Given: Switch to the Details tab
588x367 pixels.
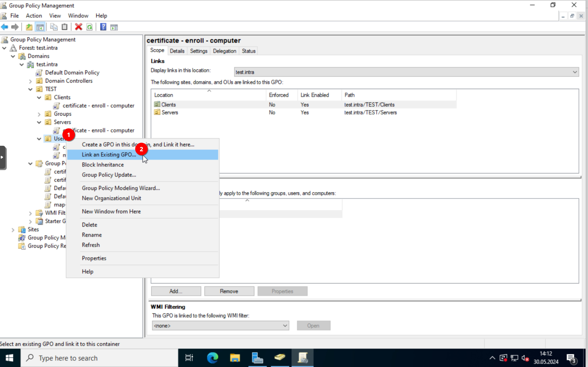Looking at the screenshot, I should click(177, 51).
